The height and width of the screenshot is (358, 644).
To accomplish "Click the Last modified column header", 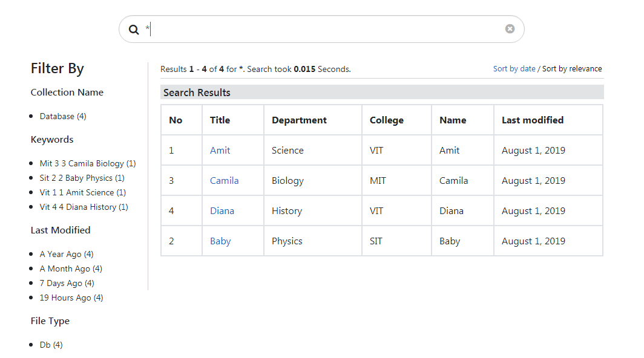I will 532,120.
